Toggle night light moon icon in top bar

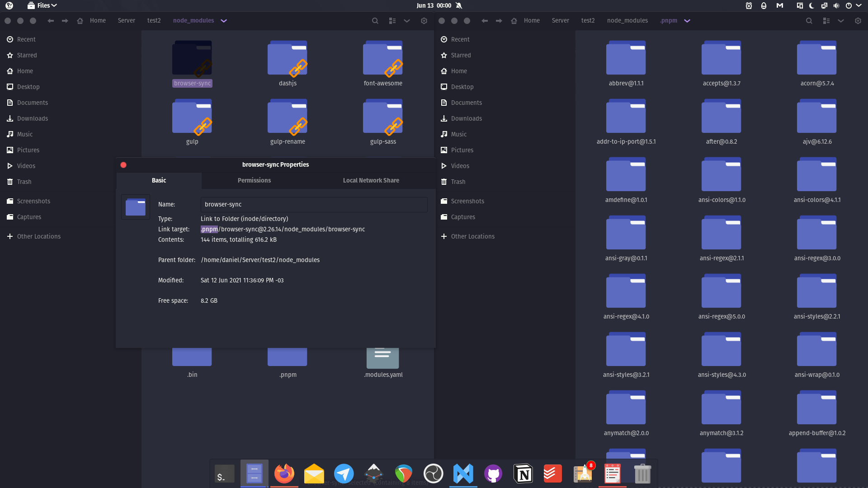811,5
